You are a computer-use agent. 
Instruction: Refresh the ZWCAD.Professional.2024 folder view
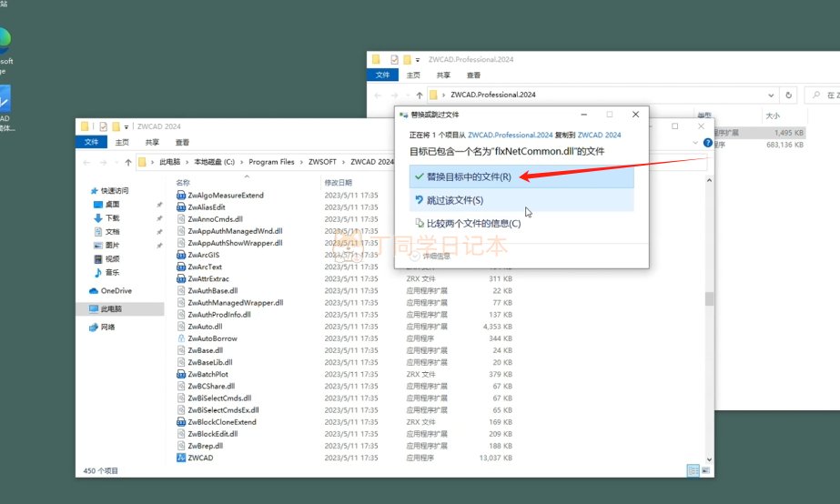(788, 95)
